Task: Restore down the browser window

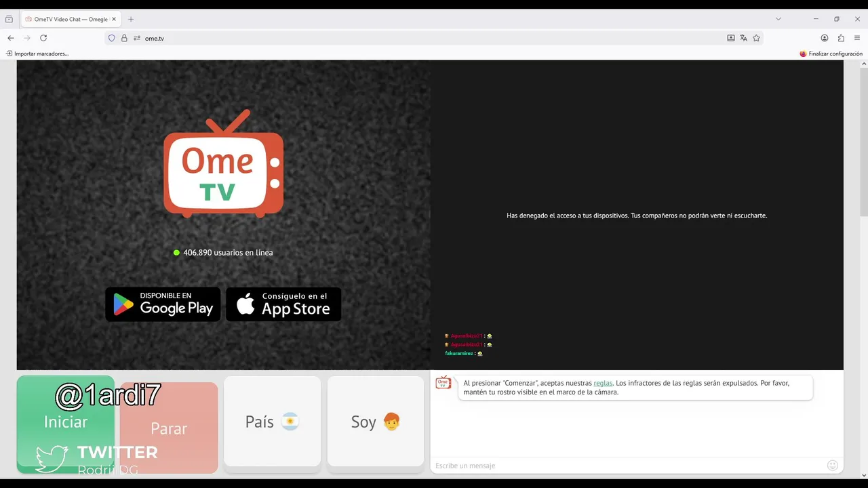Action: tap(837, 19)
